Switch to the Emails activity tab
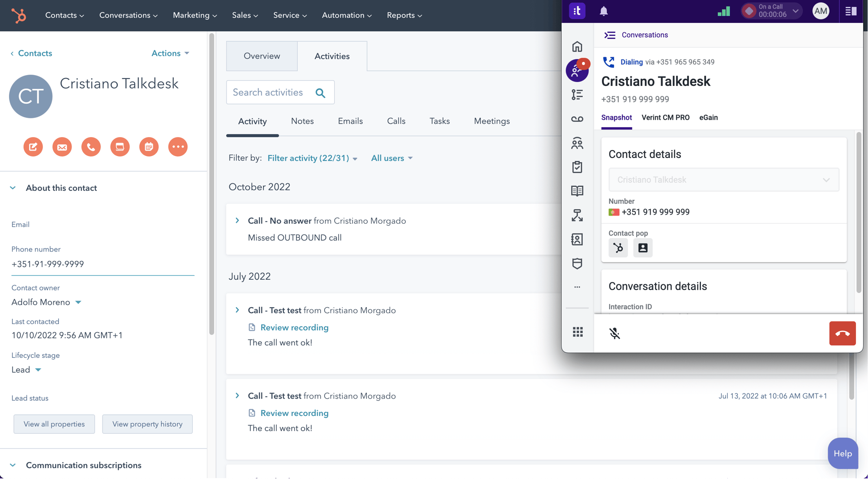 click(350, 121)
